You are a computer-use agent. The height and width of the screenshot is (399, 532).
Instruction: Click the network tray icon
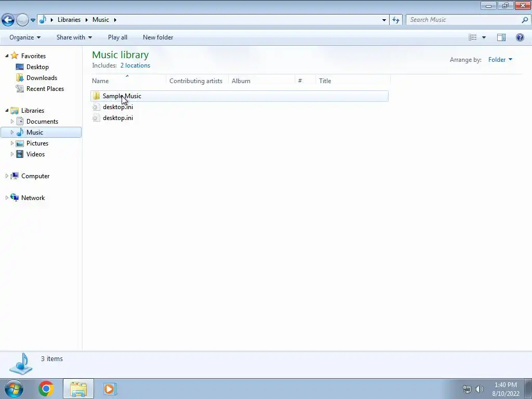pos(467,389)
